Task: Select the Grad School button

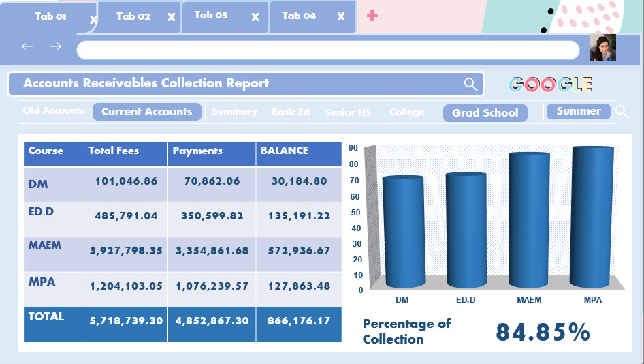Action: point(485,112)
